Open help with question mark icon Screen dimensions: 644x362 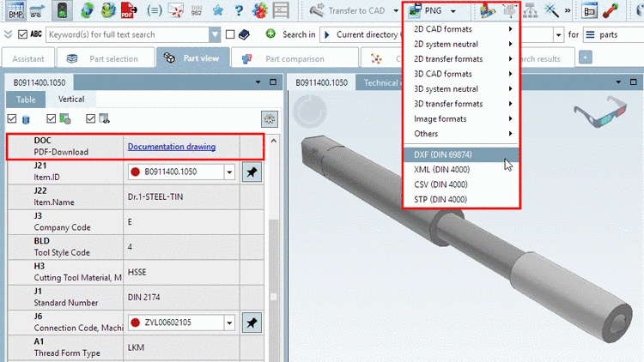239,10
